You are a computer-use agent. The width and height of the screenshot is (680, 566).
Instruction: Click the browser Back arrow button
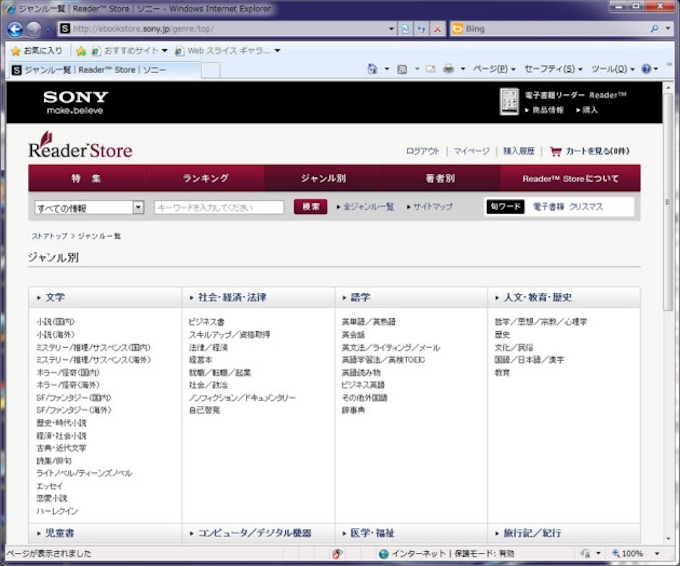click(16, 29)
